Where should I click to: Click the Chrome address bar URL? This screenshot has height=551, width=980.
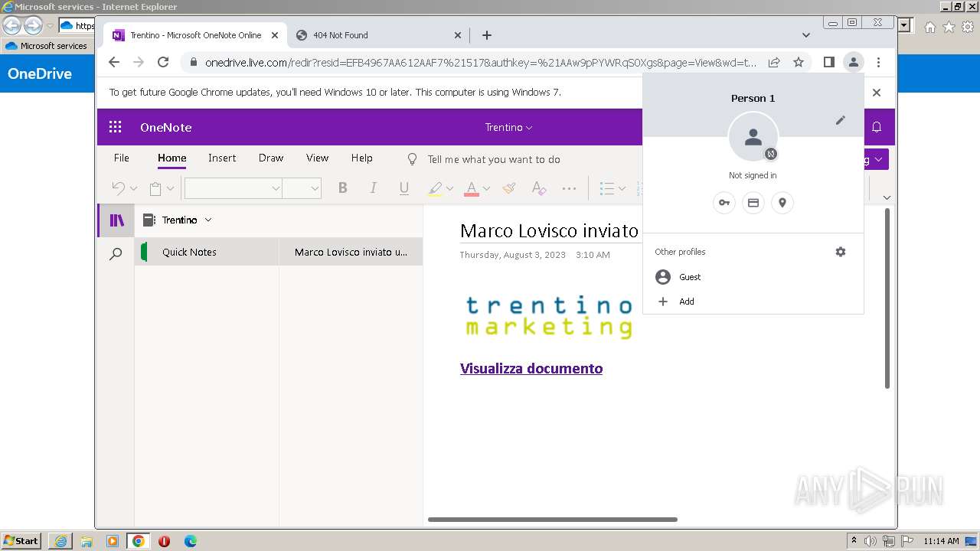tap(481, 62)
